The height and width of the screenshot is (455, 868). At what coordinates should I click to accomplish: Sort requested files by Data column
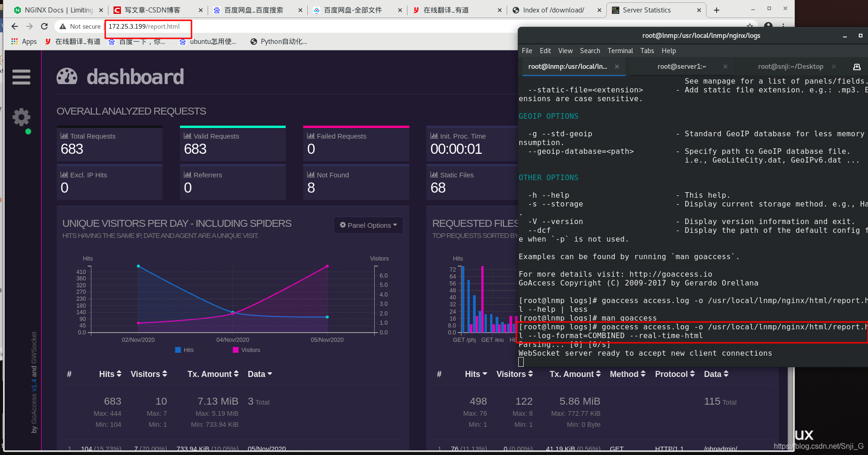716,374
